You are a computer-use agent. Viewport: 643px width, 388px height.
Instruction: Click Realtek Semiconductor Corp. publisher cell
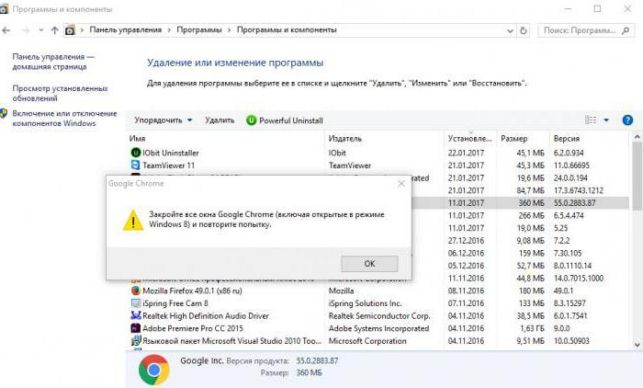click(379, 316)
